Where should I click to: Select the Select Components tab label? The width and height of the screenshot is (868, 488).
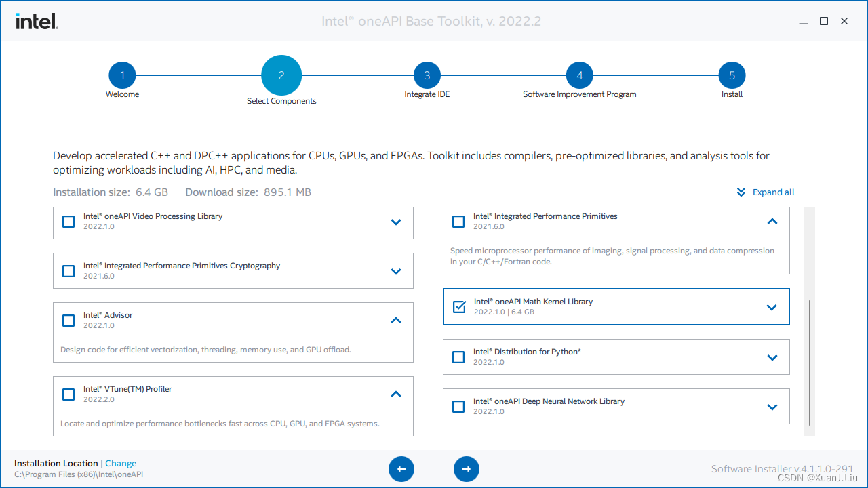[281, 100]
